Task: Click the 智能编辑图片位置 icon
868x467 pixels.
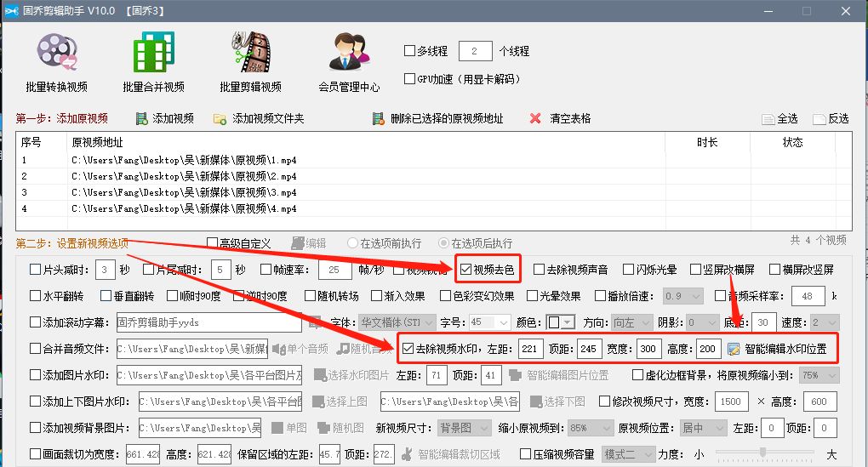Action: pos(515,375)
